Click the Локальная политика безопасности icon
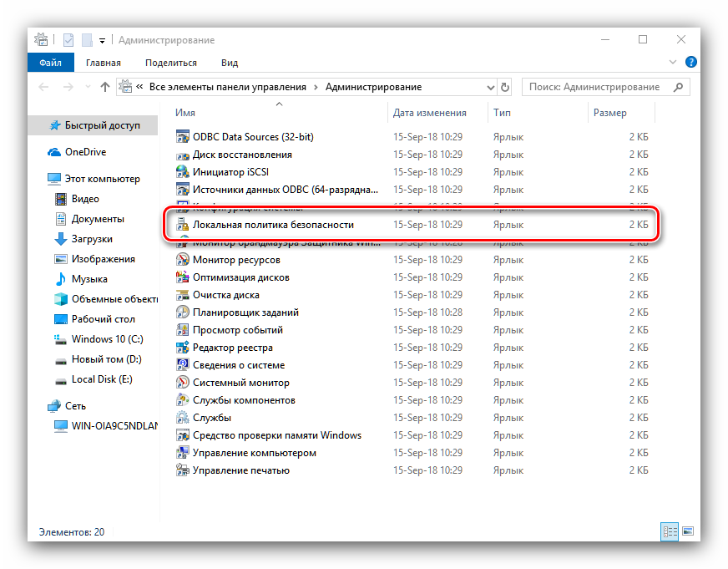The image size is (728, 569). pyautogui.click(x=183, y=225)
